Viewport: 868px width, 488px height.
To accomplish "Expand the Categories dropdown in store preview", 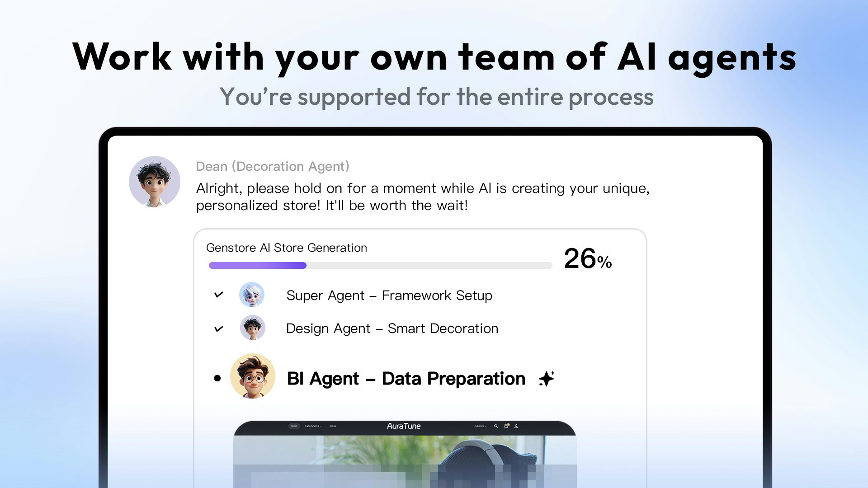I will pos(313,426).
